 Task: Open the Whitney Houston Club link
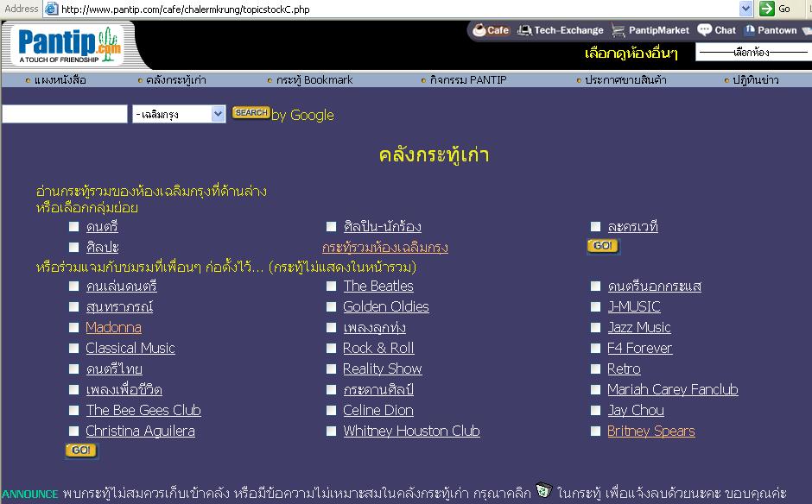pos(412,431)
